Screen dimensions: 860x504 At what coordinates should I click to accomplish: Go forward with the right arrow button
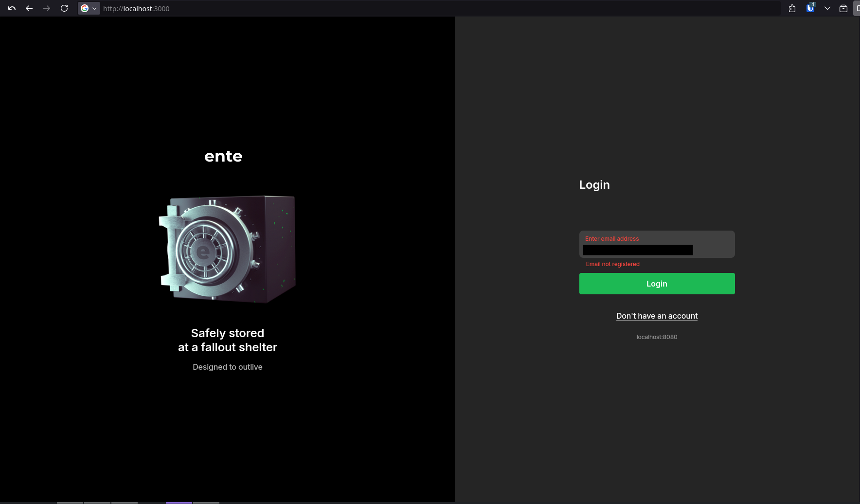click(x=47, y=8)
